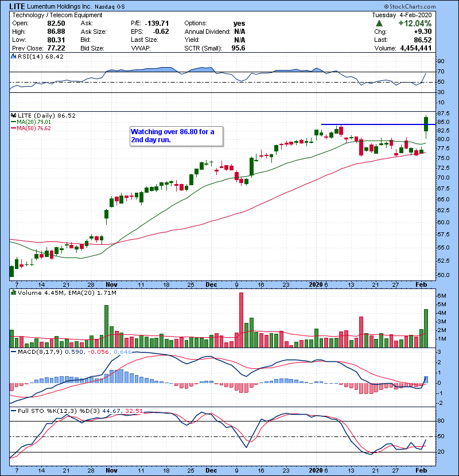This screenshot has height=476, width=459.
Task: Select the Open value 82.50
Action: click(56, 24)
